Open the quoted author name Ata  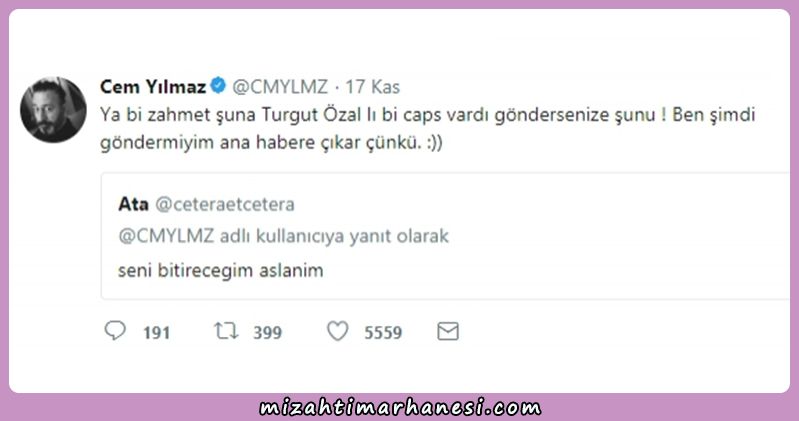pos(134,204)
